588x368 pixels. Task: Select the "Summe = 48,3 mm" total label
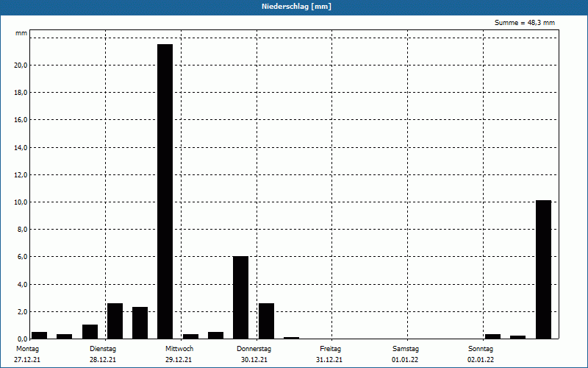[x=525, y=23]
